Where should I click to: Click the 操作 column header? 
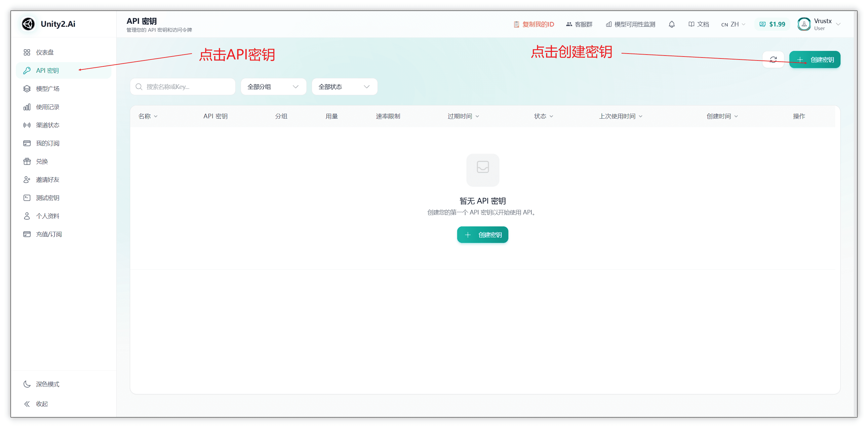[x=799, y=116]
